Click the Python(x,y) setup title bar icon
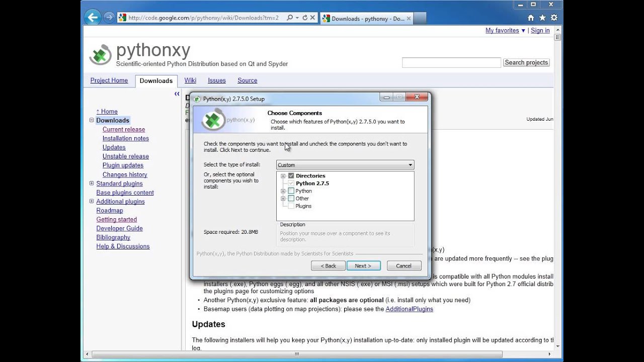644x362 pixels. click(x=197, y=99)
